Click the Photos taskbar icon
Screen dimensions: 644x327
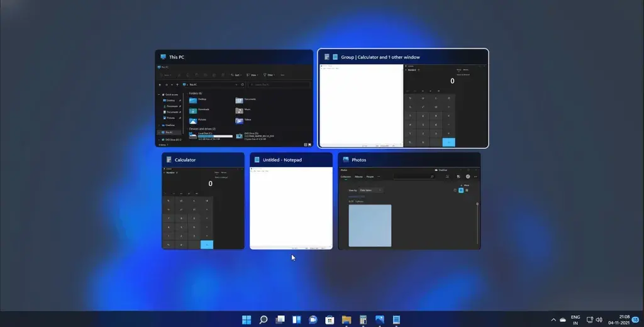379,319
